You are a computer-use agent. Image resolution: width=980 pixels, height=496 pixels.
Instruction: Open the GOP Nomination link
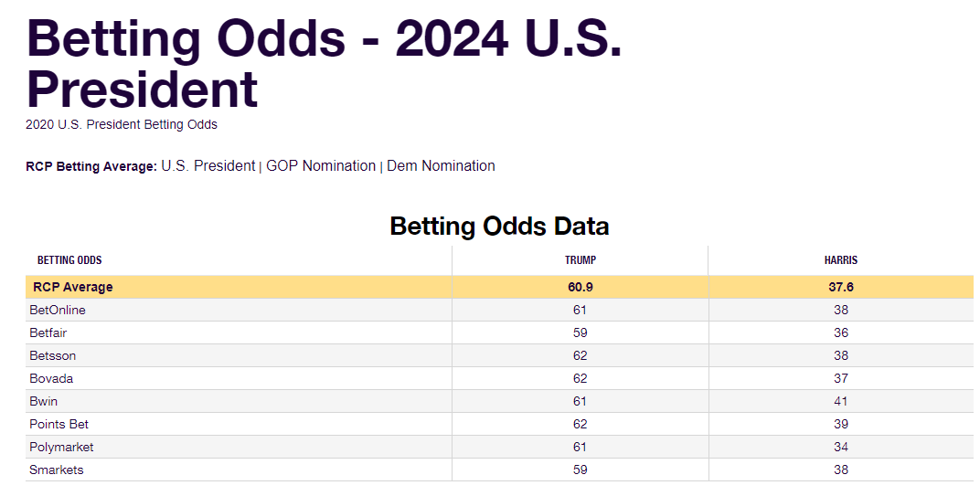[x=320, y=166]
